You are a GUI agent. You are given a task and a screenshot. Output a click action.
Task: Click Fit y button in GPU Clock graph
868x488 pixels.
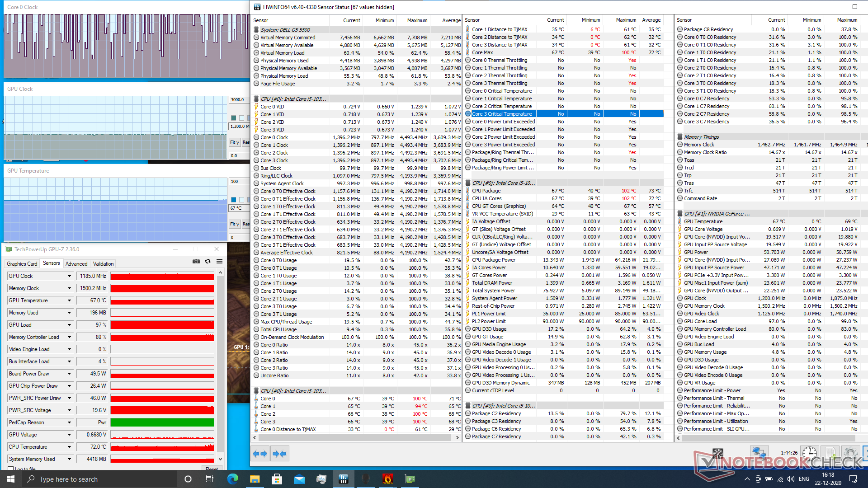[x=234, y=142]
